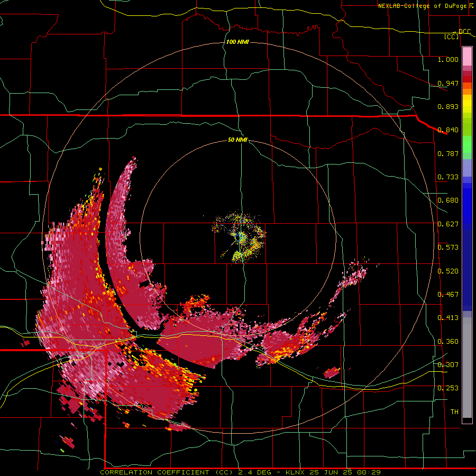Screen dimensions: 476x476
Task: Pick the light pink top segment of color bar
Action: pos(467,56)
